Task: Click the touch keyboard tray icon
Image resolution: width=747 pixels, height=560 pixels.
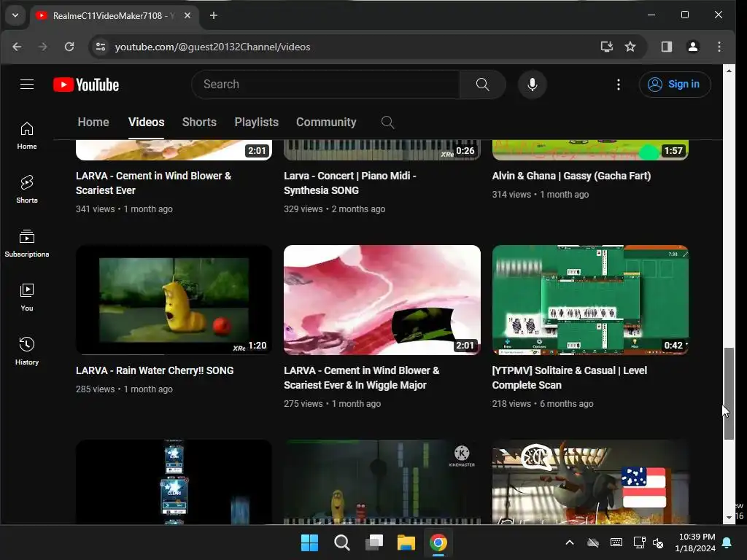Action: (616, 542)
